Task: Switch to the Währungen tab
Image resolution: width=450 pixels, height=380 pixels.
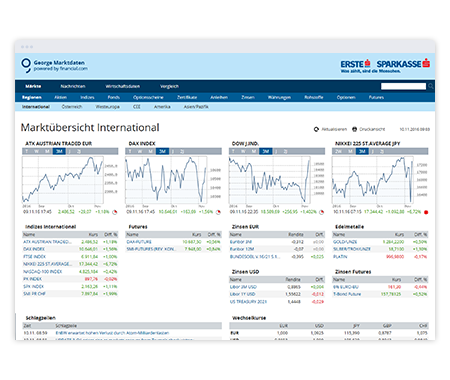Action: [279, 97]
